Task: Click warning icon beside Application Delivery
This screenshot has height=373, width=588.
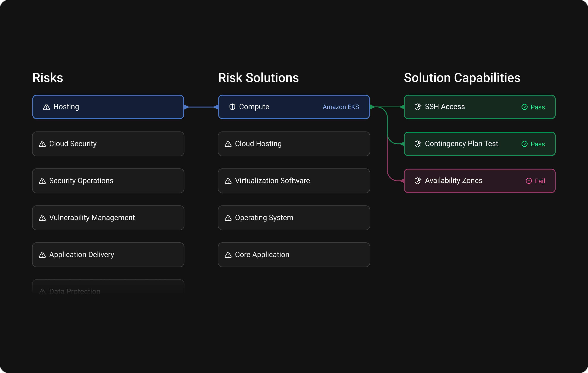Action: (42, 255)
